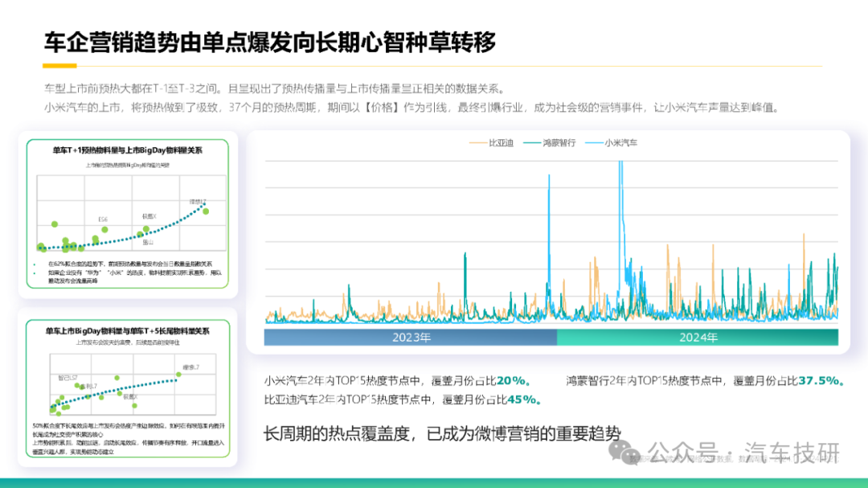This screenshot has width=868, height=488.
Task: Click the 20% figure for 小米汽车
Action: (513, 380)
